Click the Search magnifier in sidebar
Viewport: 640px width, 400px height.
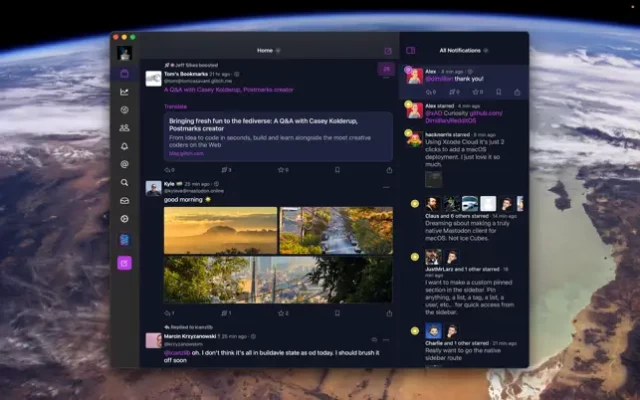(124, 183)
